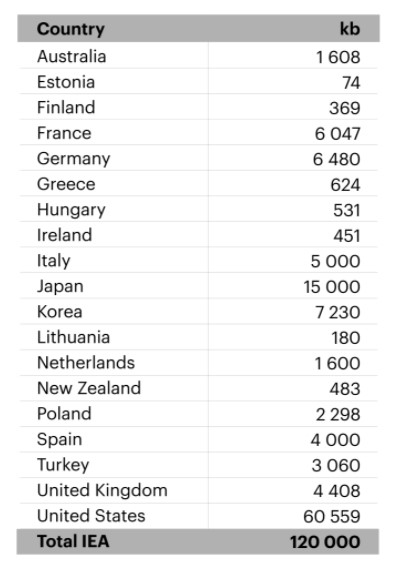Click Japan's value 15 000
Image resolution: width=396 pixels, height=568 pixels.
point(332,287)
